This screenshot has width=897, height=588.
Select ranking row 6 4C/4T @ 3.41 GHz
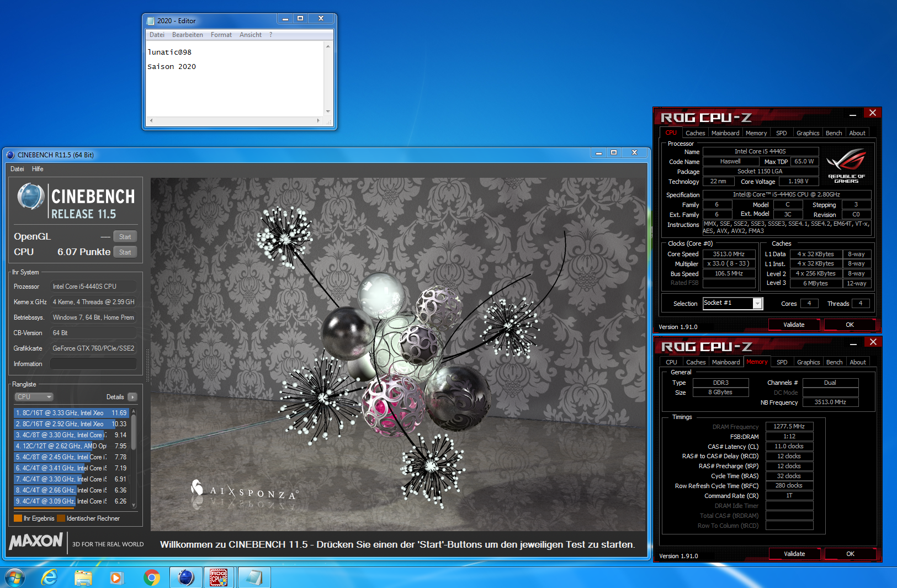tap(71, 468)
